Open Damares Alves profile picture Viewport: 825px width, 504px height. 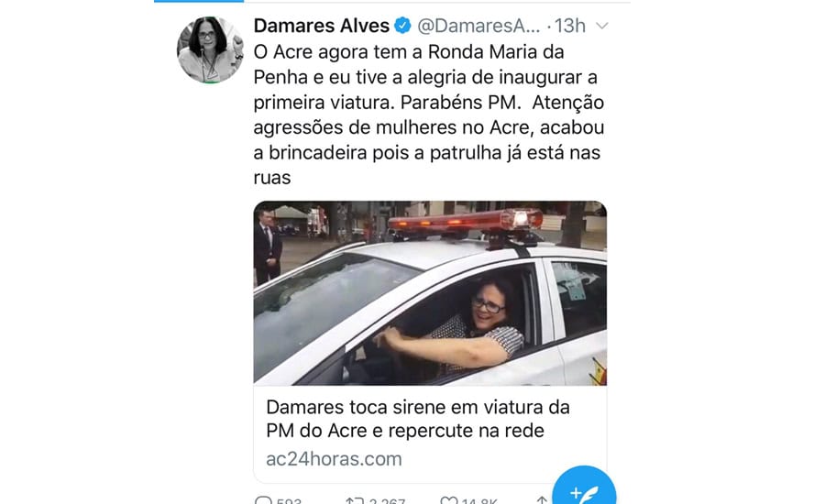pyautogui.click(x=210, y=50)
